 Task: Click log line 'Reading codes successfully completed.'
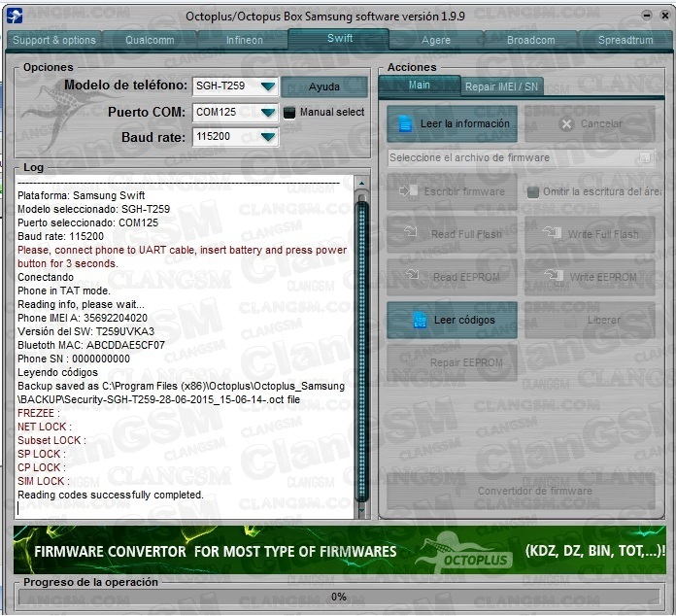coord(111,495)
